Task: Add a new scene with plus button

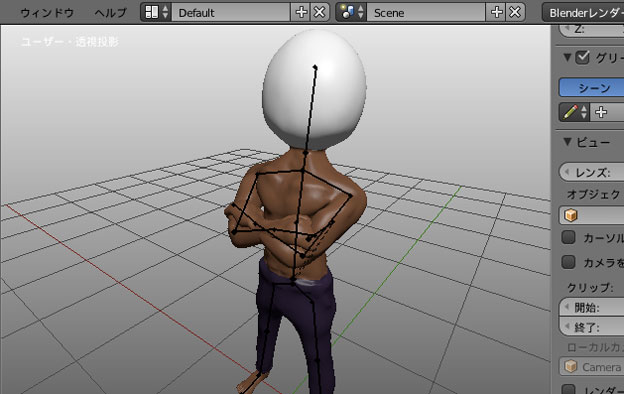Action: pyautogui.click(x=496, y=12)
